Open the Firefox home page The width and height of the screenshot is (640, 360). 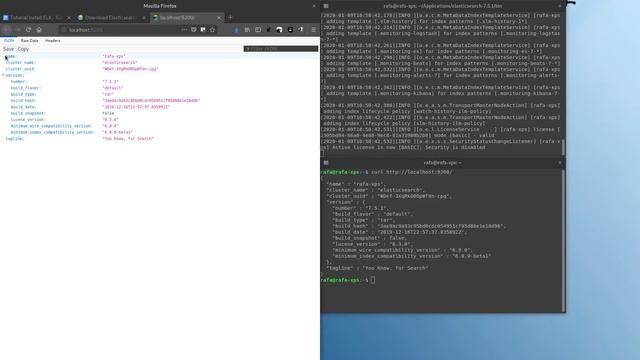[x=39, y=30]
